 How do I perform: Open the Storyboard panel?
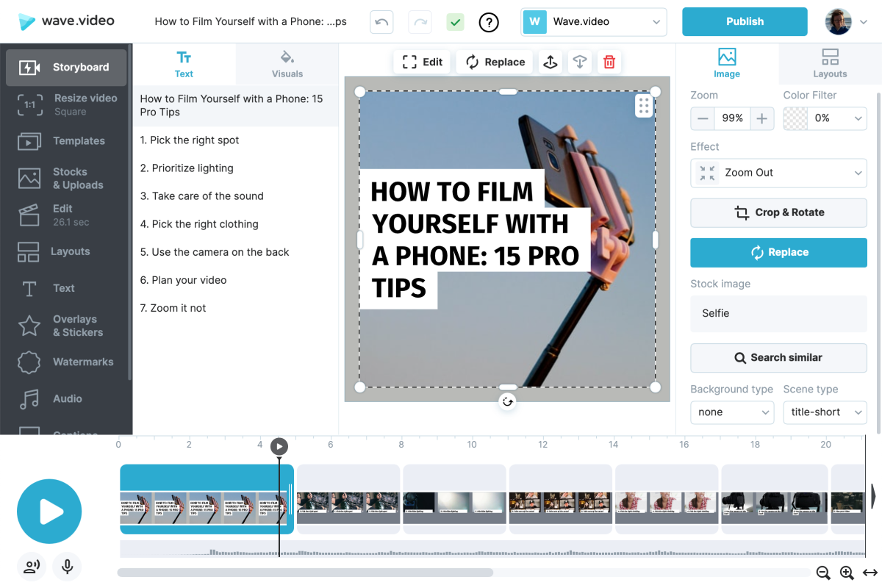(x=66, y=68)
